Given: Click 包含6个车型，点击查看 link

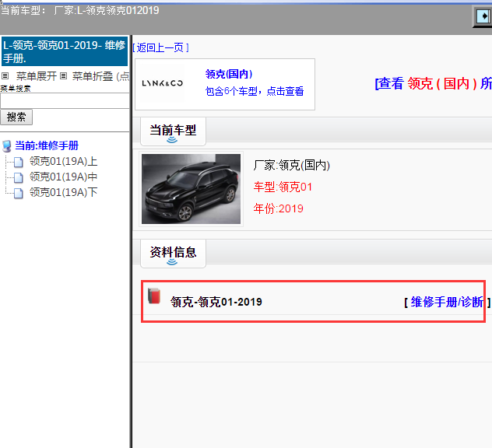Looking at the screenshot, I should [255, 91].
